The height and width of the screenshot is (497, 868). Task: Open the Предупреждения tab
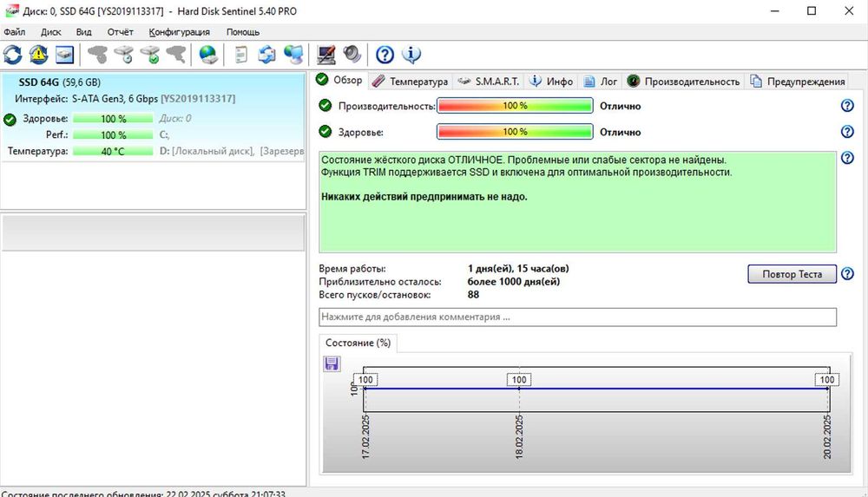click(x=798, y=82)
